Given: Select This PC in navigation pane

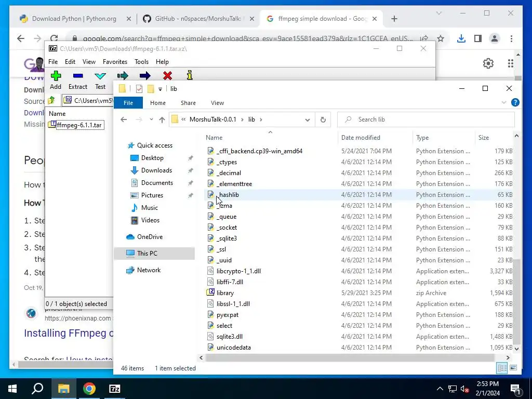Looking at the screenshot, I should tap(147, 254).
